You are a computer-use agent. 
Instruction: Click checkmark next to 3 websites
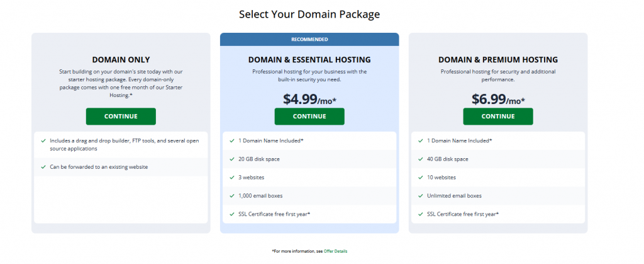(231, 177)
